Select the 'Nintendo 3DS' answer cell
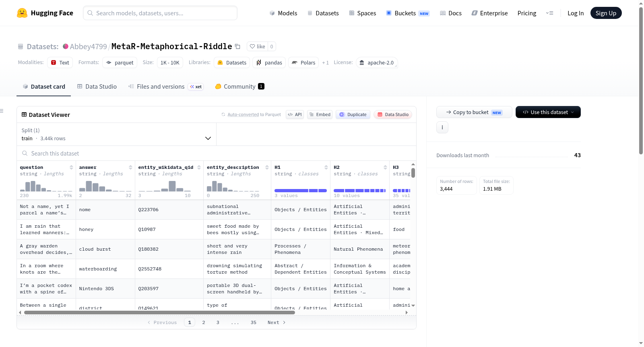 point(105,289)
